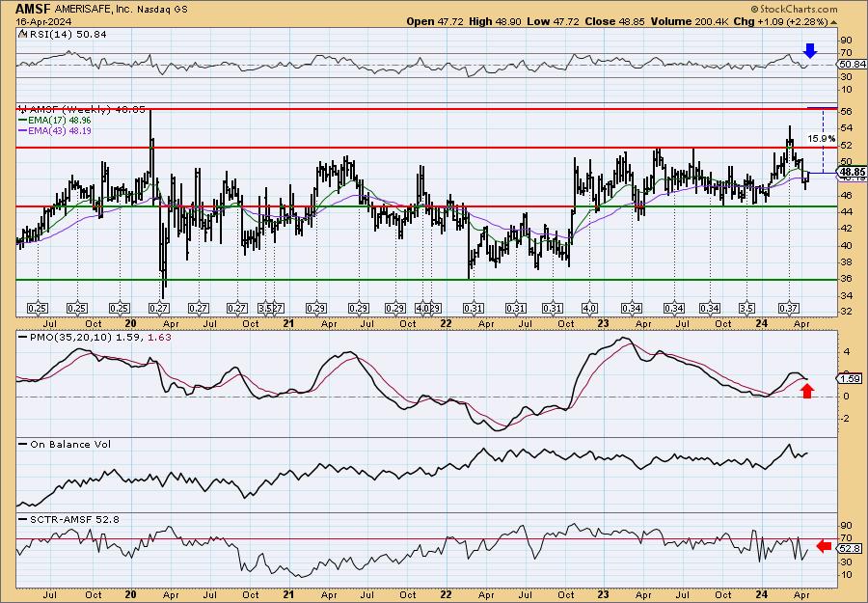Click the 3.5 dividend marker near 24

(x=746, y=308)
